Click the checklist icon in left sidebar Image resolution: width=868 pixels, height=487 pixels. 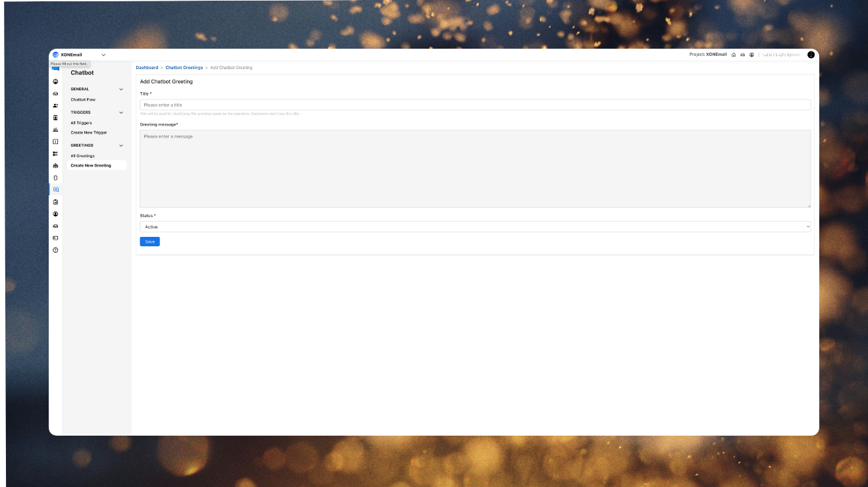click(x=55, y=153)
